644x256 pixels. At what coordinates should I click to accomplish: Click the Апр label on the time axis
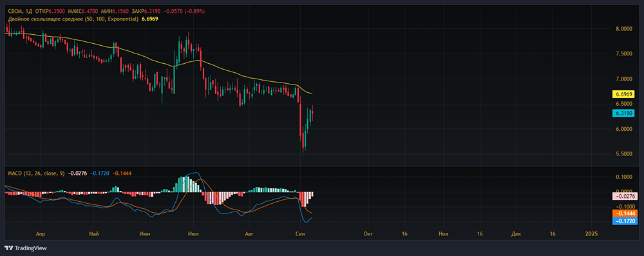point(40,234)
